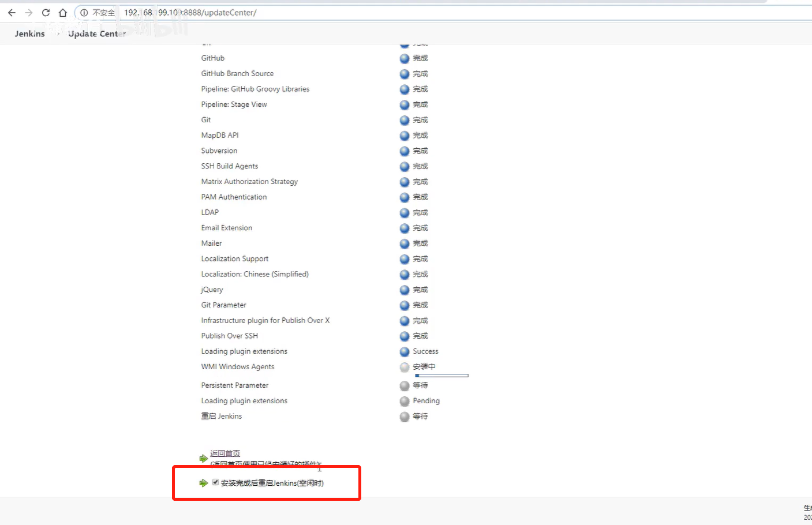Click the WMI Windows Agents plugin name

(x=238, y=366)
